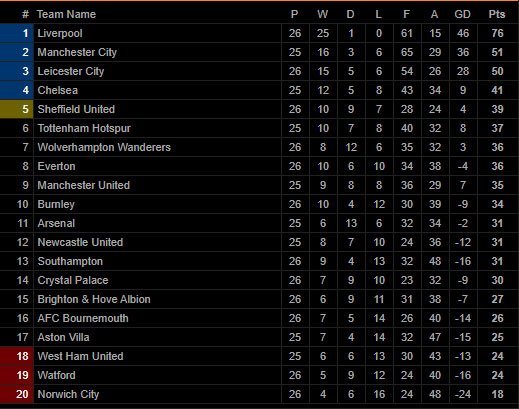This screenshot has width=519, height=409.
Task: Open the West Ham United link
Action: [x=80, y=356]
